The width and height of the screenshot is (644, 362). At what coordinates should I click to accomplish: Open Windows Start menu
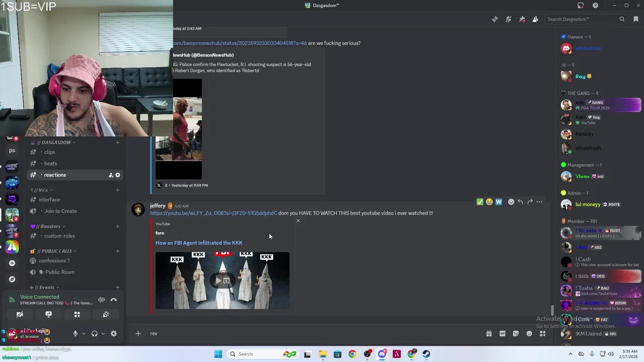(218, 354)
